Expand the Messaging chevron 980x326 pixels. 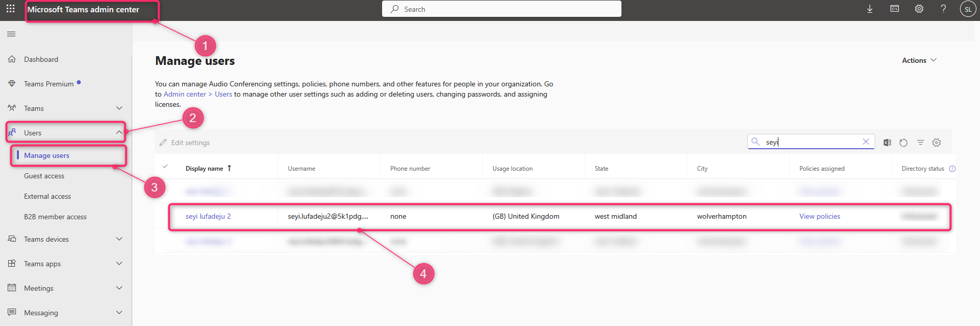(x=119, y=313)
